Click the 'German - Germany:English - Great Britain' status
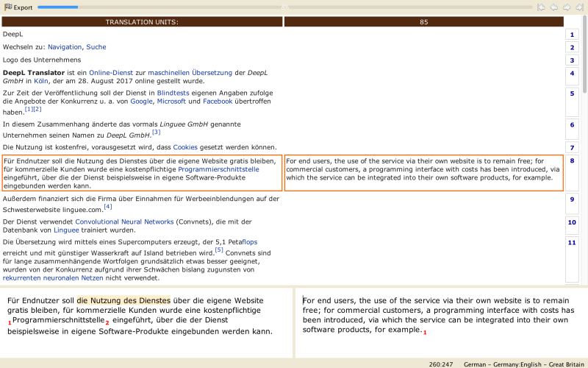 coord(524,364)
